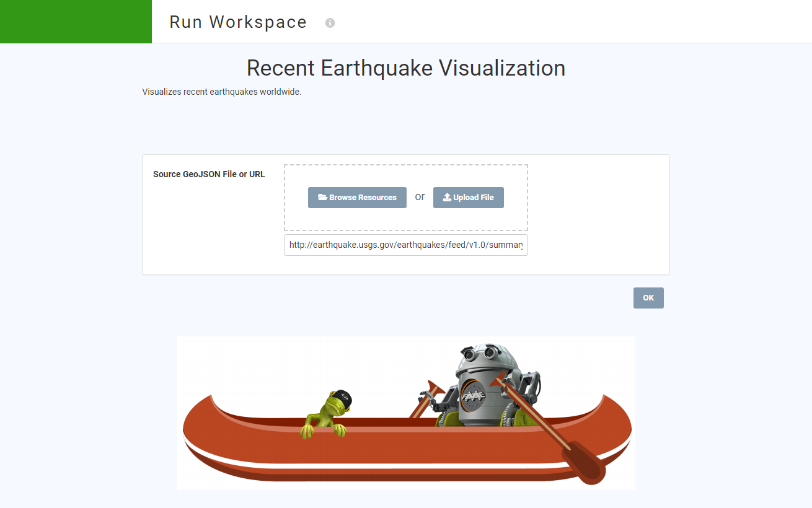Click the 'Run Workspace' page title
The height and width of the screenshot is (508, 812).
coord(238,22)
